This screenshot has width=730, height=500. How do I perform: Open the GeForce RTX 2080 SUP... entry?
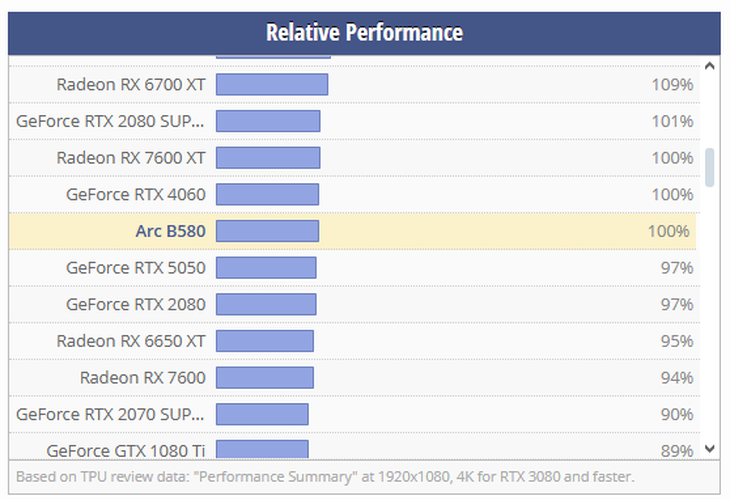coord(110,121)
